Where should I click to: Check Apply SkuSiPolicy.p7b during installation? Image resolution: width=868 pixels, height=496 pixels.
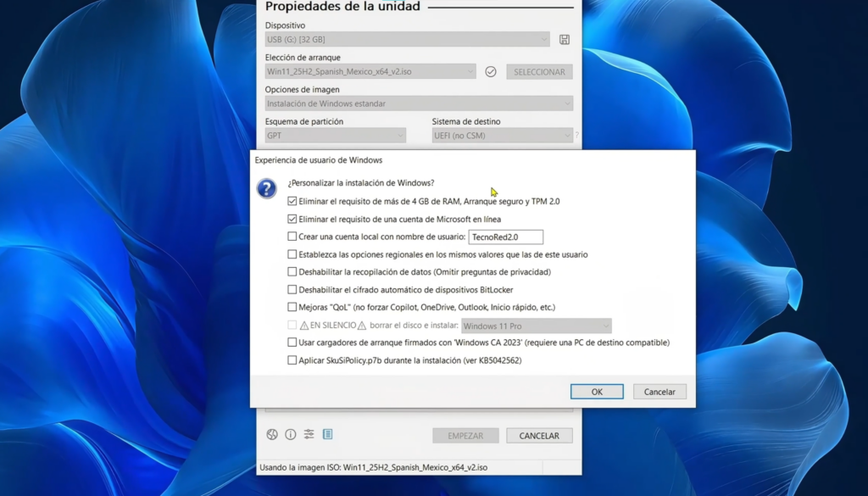292,360
